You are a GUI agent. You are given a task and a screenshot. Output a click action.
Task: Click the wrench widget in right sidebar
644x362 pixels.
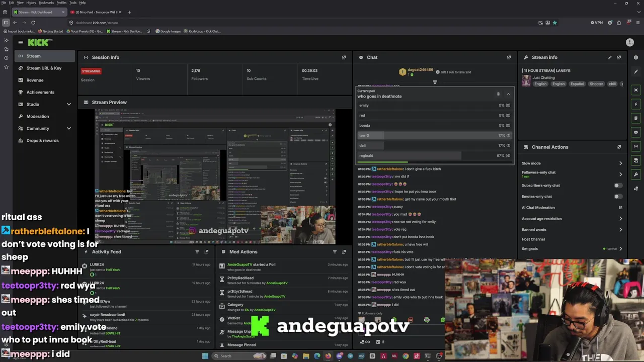point(636,174)
